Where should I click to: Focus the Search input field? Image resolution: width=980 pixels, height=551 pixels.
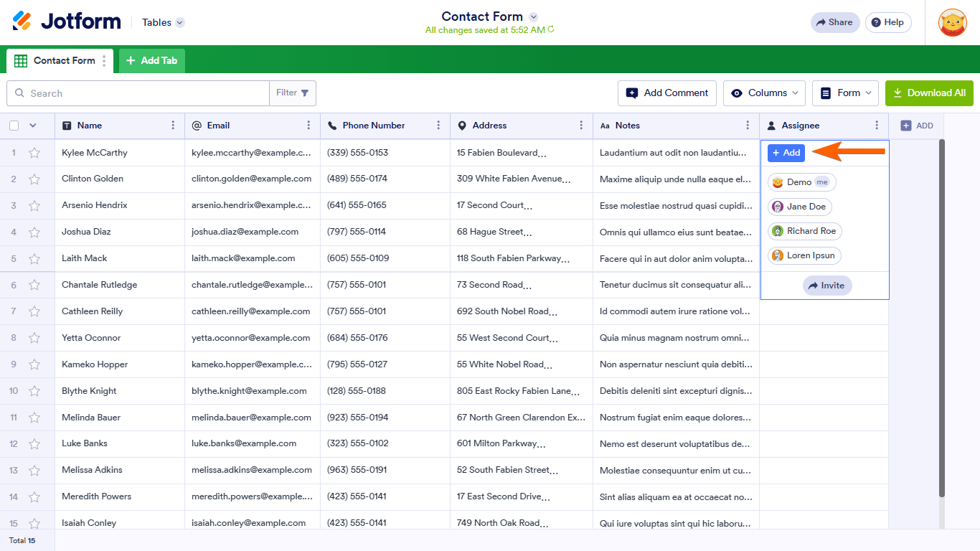(x=138, y=93)
